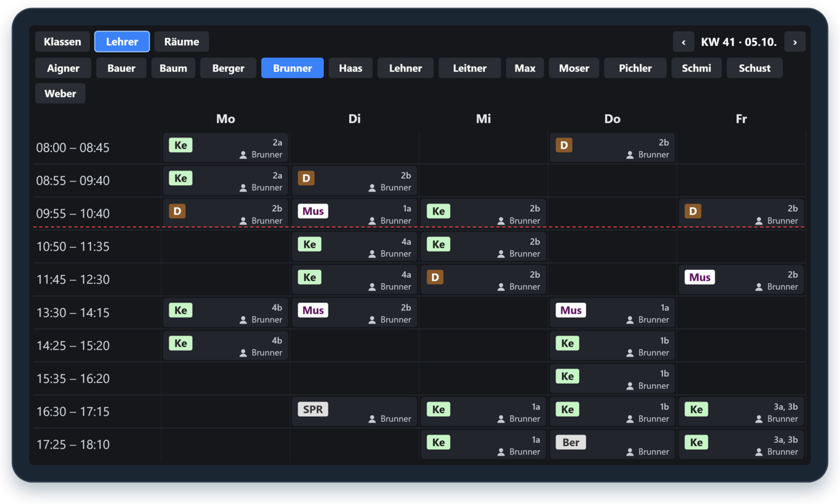Show timetable for Leitner
This screenshot has width=840, height=504.
pos(470,68)
